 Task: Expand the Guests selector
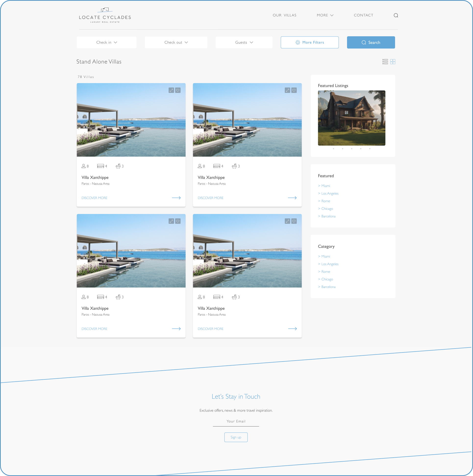click(x=244, y=42)
